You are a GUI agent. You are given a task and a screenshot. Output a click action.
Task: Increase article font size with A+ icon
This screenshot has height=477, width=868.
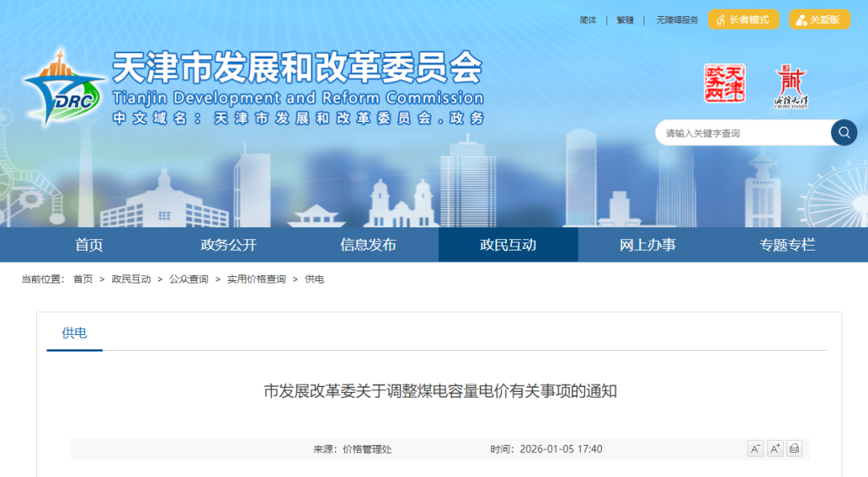tap(775, 449)
